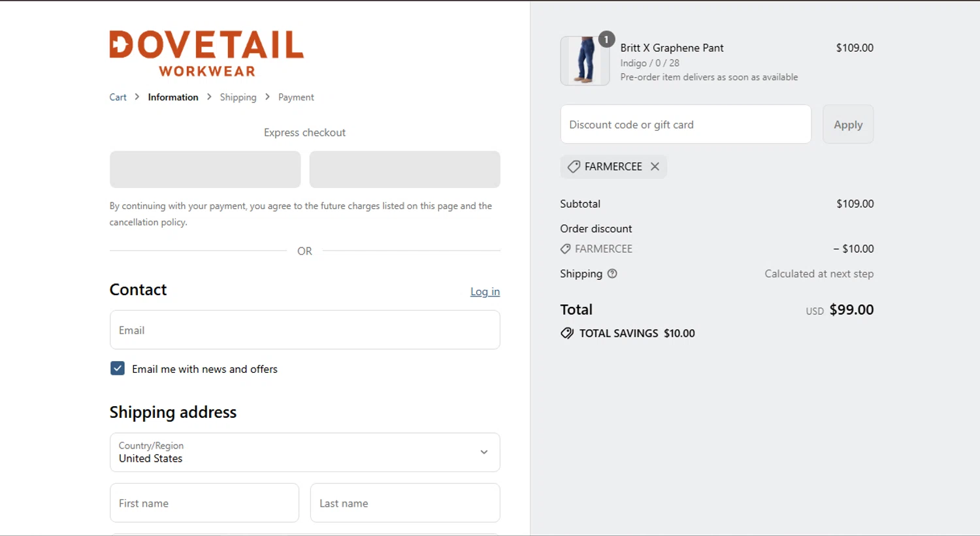
Task: Click the second express checkout button
Action: point(405,170)
